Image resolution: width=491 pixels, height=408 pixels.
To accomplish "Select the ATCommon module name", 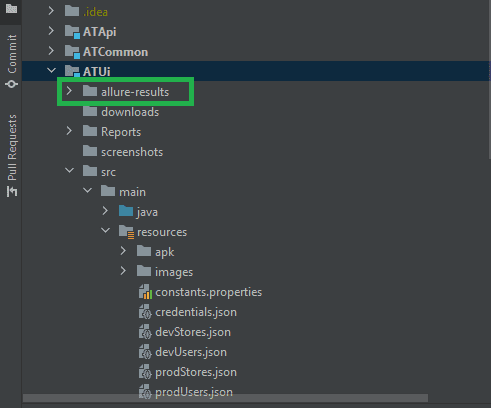I will pyautogui.click(x=115, y=52).
